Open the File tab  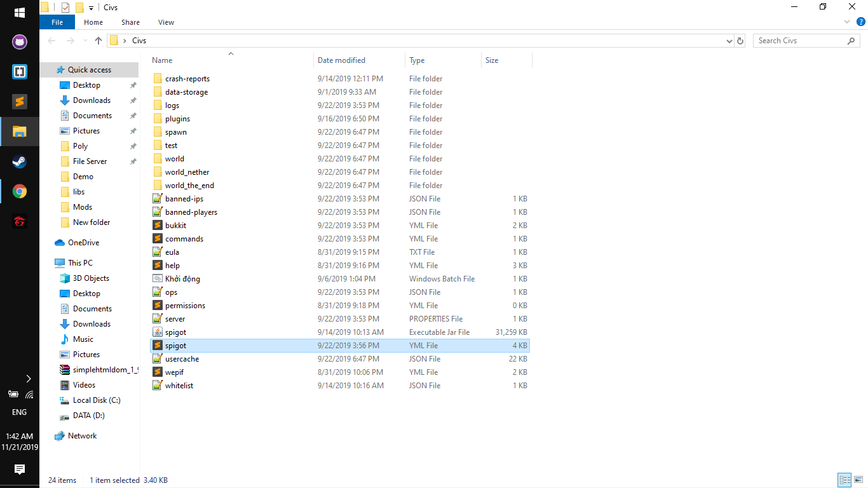click(x=57, y=22)
